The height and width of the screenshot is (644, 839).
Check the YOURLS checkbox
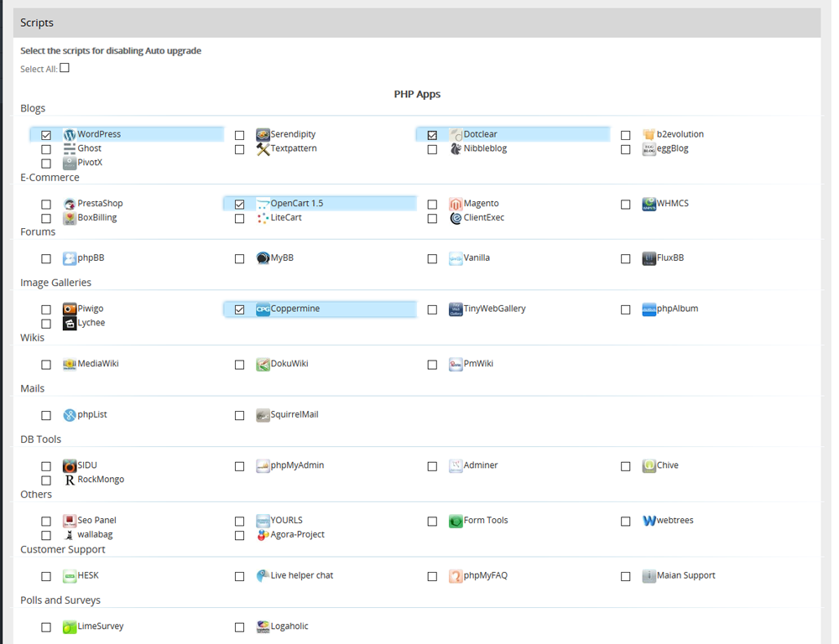pyautogui.click(x=239, y=522)
